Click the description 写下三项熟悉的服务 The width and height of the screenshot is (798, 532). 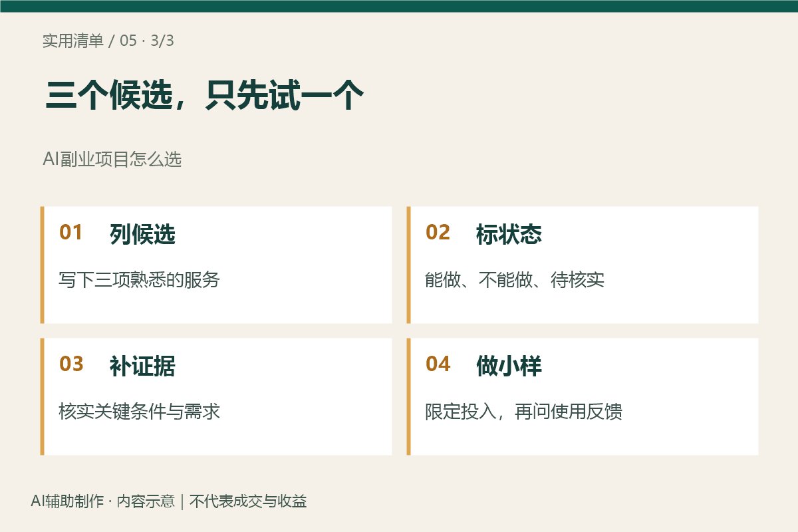pos(139,279)
